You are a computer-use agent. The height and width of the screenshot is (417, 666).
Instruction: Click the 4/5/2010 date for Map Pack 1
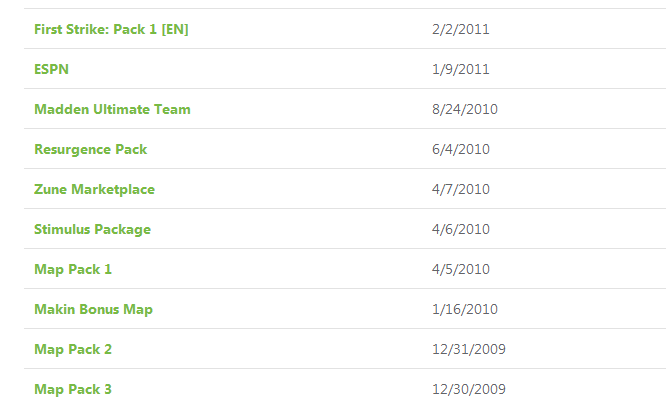coord(461,269)
